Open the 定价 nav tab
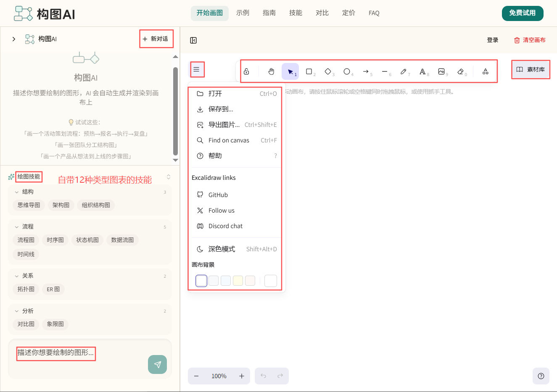Screen dimensions: 557x392 (348, 13)
